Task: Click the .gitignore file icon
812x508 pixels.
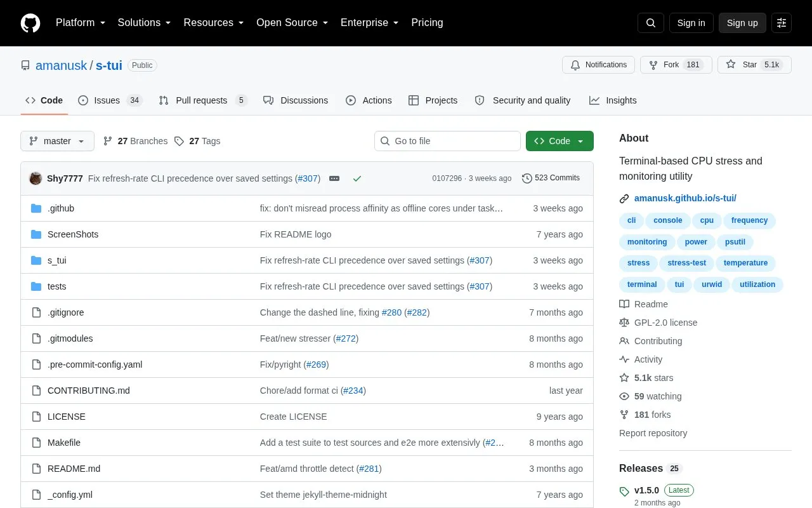Action: click(36, 312)
